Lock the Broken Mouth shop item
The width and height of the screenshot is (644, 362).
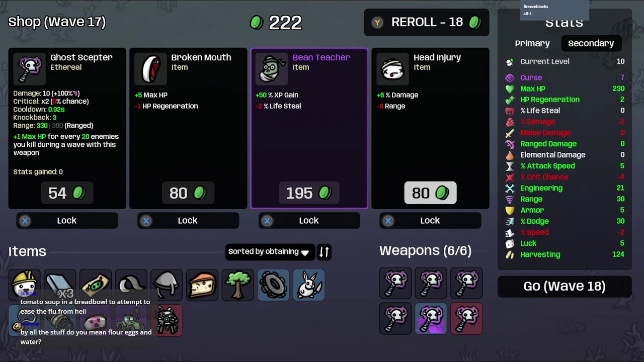pos(188,220)
